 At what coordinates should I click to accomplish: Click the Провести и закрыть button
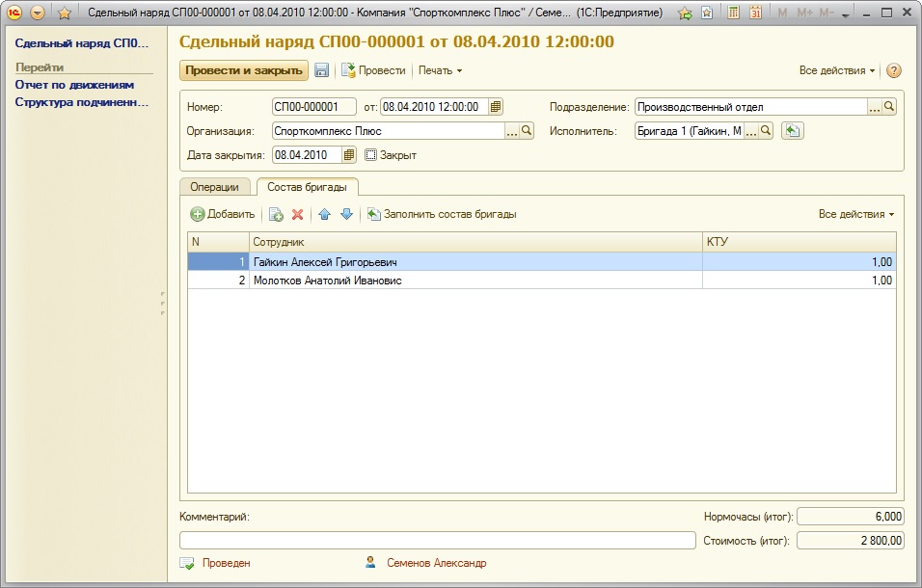click(x=243, y=70)
